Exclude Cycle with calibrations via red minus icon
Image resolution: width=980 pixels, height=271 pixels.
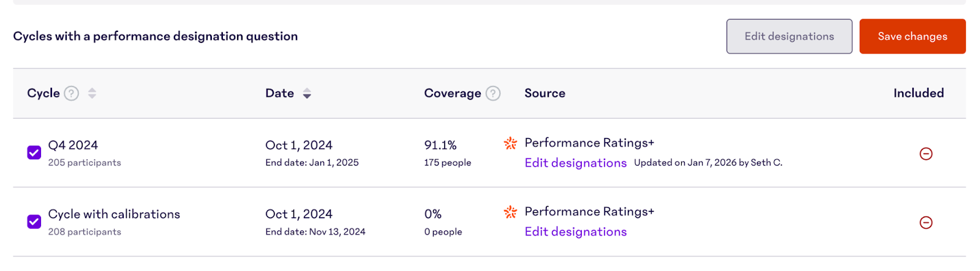pos(925,223)
